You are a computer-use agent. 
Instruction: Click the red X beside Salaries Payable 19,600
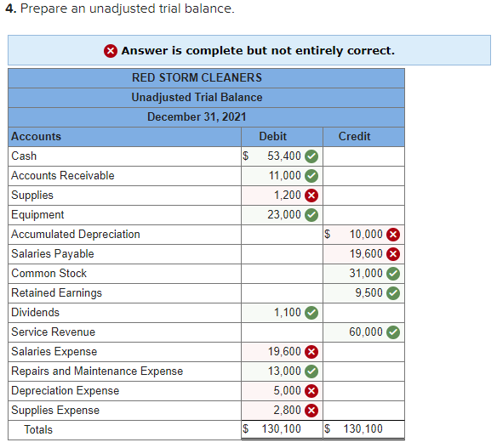pos(393,254)
